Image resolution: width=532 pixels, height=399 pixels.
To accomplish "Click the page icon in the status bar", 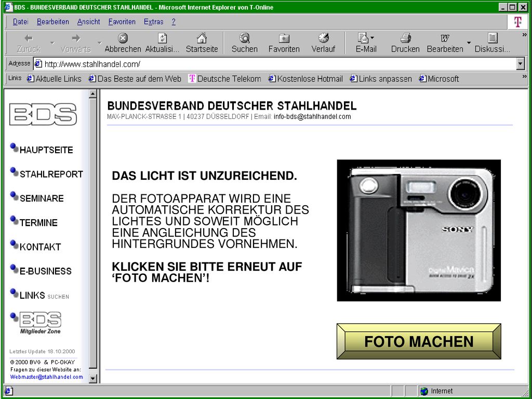I will (8, 391).
